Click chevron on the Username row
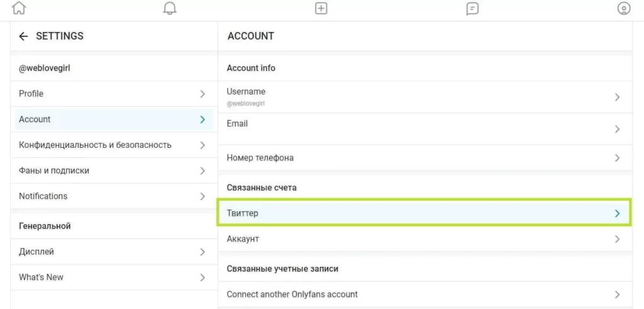Image resolution: width=644 pixels, height=309 pixels. (x=617, y=98)
